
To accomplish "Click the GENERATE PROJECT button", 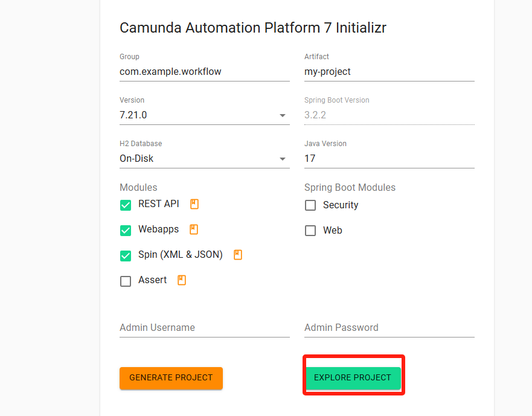I will (x=171, y=378).
